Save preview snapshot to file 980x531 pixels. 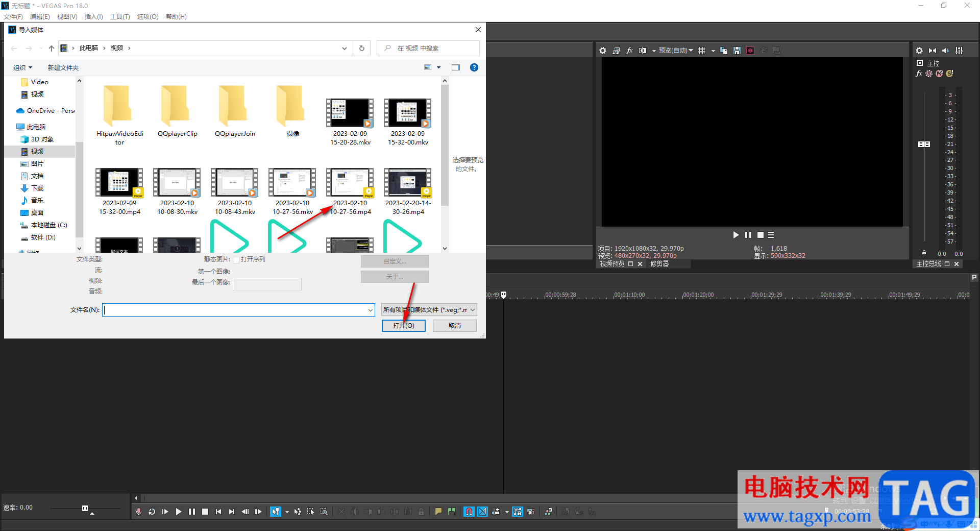(737, 51)
